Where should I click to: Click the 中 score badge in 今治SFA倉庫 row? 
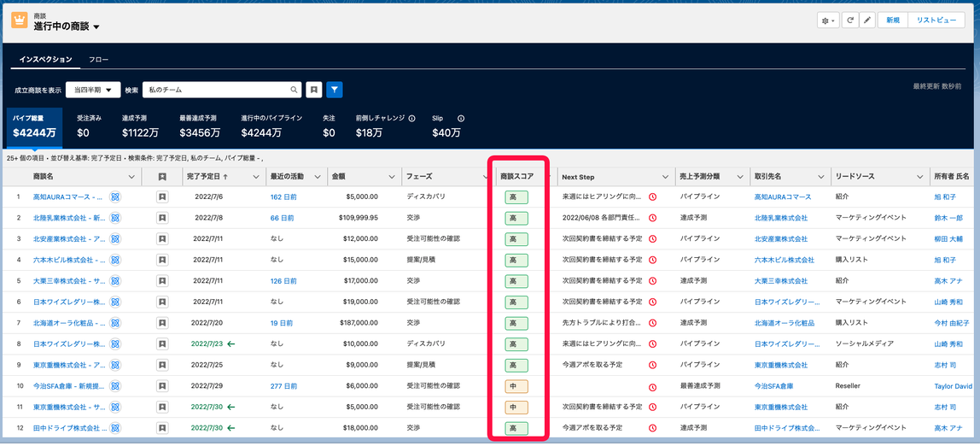click(516, 386)
